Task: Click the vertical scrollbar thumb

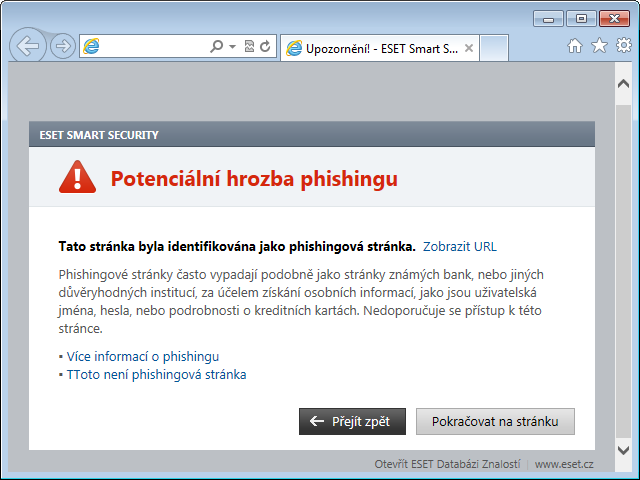Action: (x=623, y=271)
